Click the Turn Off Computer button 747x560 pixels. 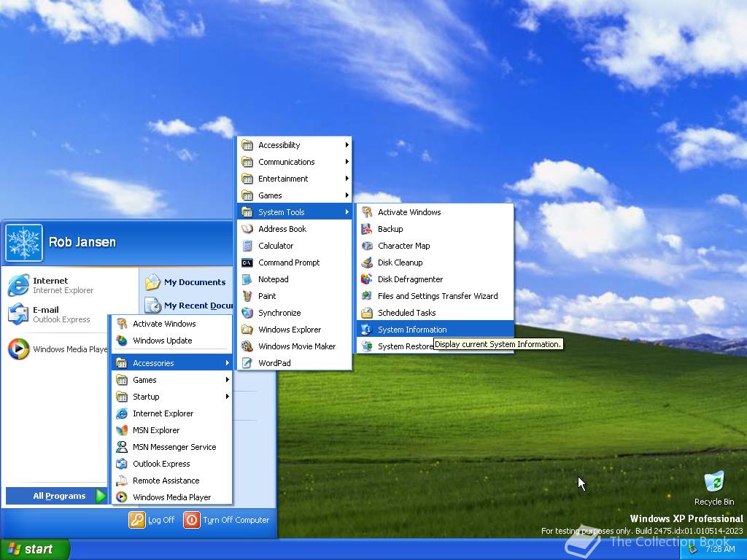227,520
